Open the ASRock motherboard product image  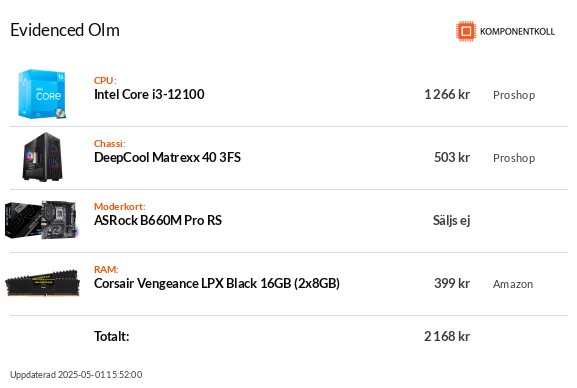pyautogui.click(x=41, y=220)
